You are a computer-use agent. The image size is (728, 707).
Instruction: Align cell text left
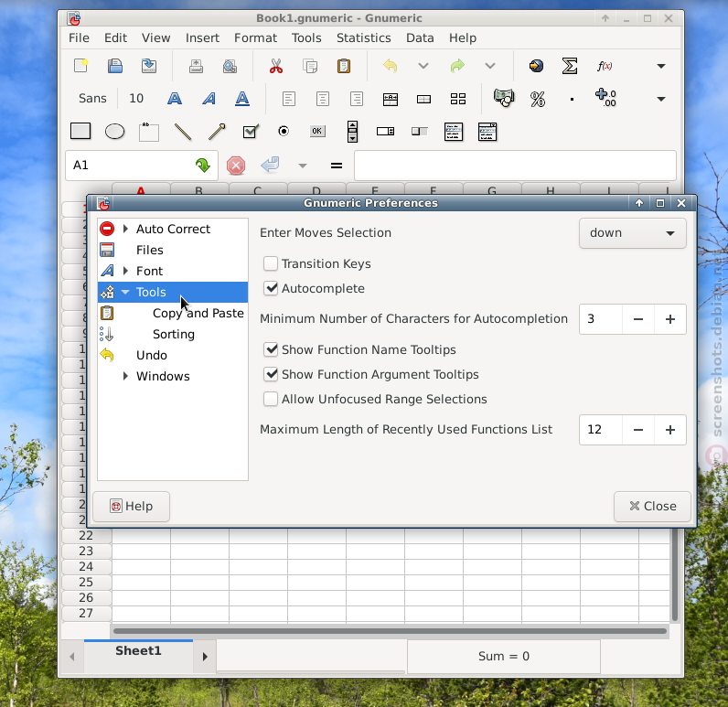coord(289,99)
